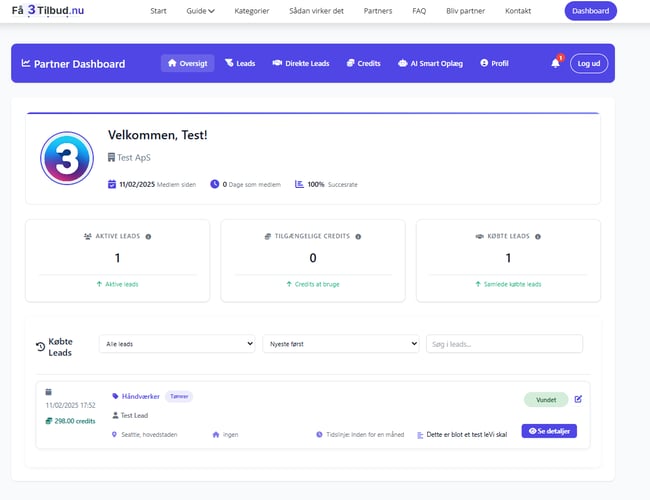
Task: Go to the Partners page link
Action: point(378,11)
